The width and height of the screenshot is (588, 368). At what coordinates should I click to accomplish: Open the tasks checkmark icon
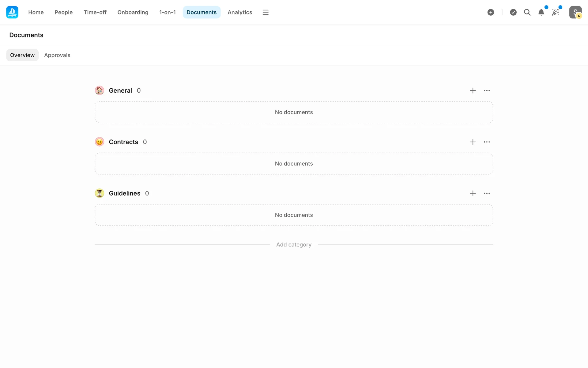(513, 12)
